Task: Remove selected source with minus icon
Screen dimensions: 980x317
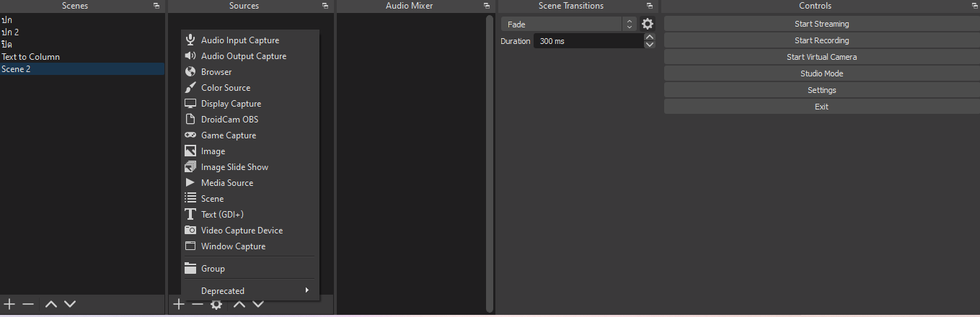Action: (x=197, y=304)
